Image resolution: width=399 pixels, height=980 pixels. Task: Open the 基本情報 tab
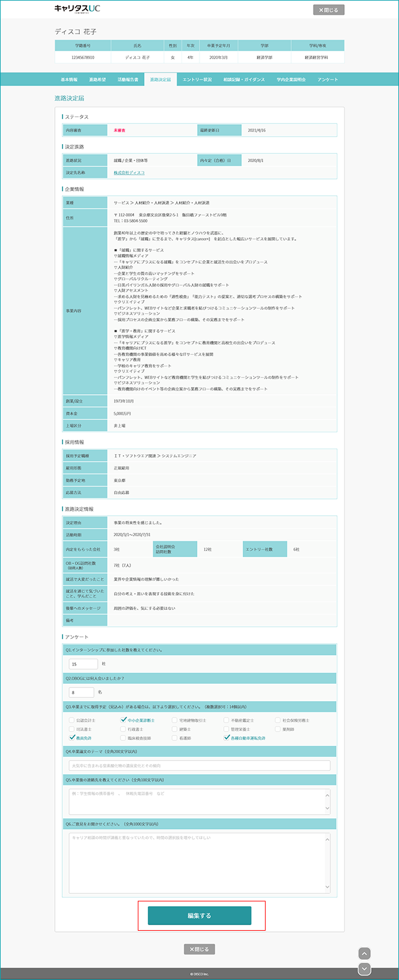69,80
